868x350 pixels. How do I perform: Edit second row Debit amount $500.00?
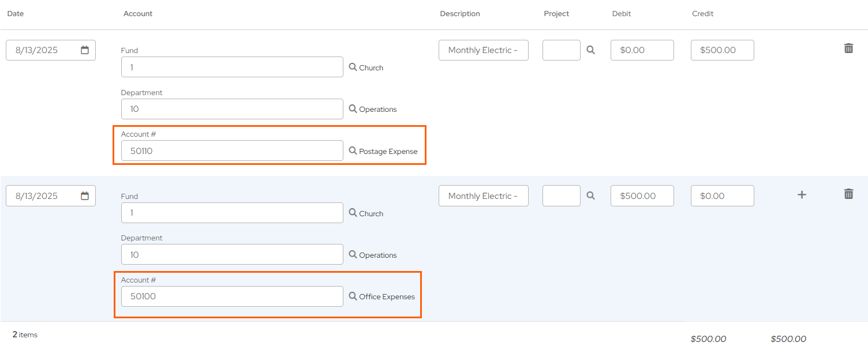pyautogui.click(x=642, y=196)
